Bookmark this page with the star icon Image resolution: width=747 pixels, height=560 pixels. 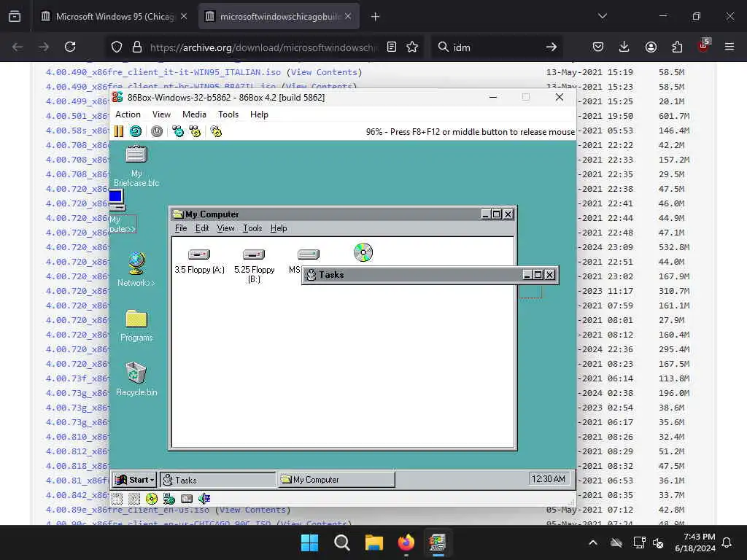(412, 47)
